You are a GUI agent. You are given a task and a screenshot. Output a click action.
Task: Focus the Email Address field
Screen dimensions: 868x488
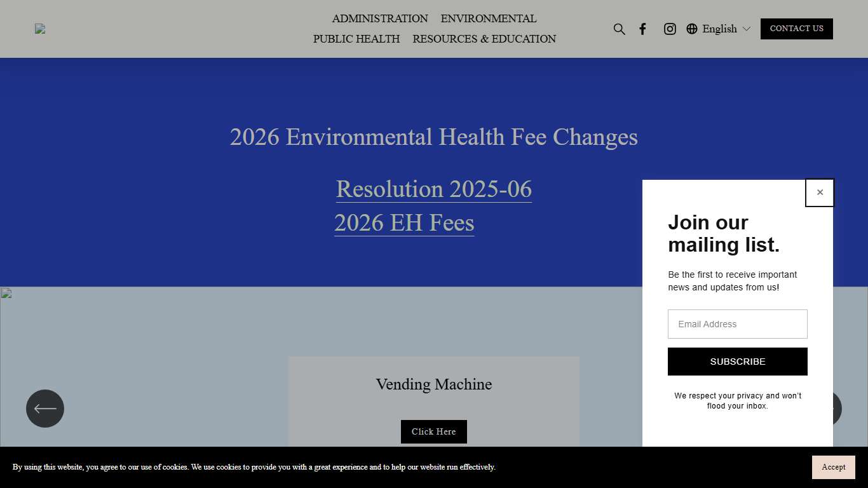[x=737, y=324]
